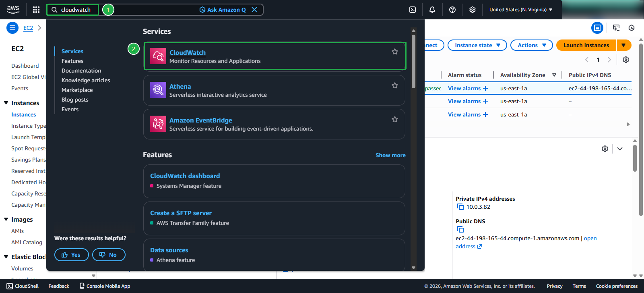Open the Athena service link
Image resolution: width=644 pixels, height=293 pixels.
180,86
